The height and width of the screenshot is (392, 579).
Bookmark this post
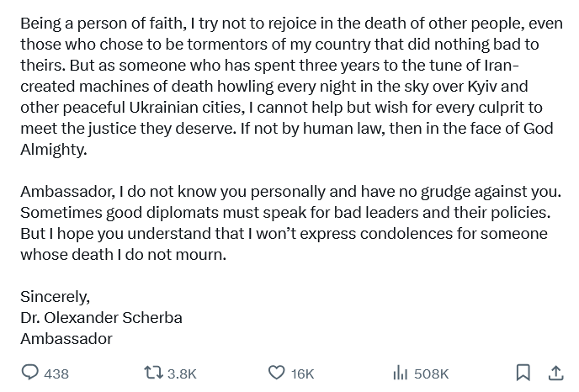click(x=523, y=373)
